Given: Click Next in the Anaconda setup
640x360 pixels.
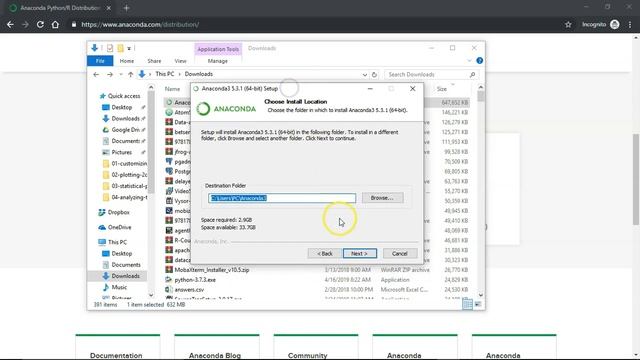Looking at the screenshot, I should (x=360, y=253).
